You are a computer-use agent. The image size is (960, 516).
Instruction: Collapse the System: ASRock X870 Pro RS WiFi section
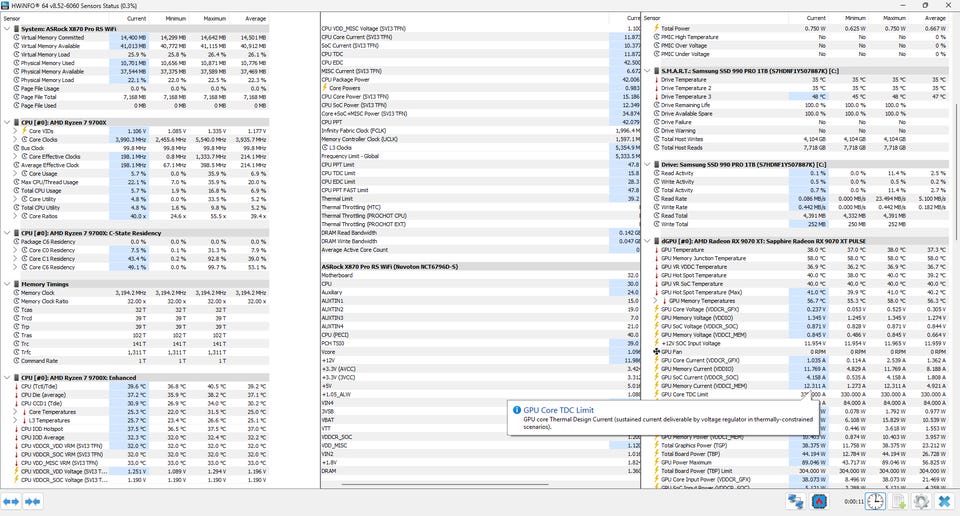(x=7, y=29)
